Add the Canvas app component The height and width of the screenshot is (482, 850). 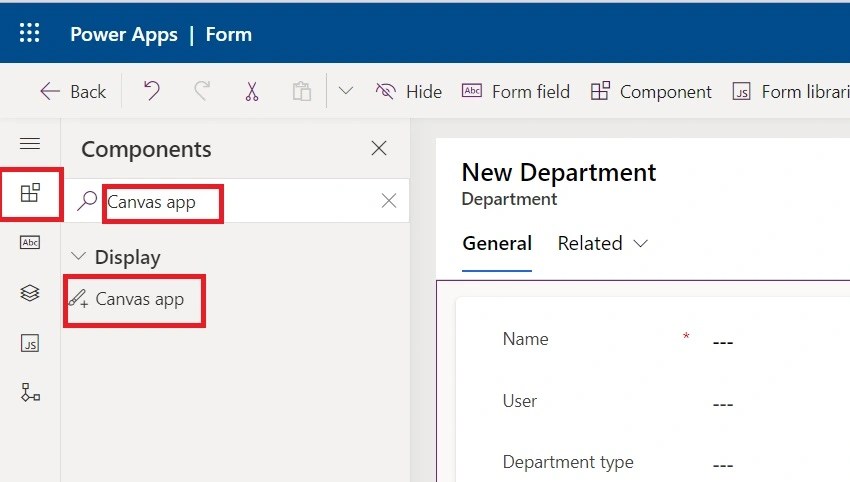click(139, 298)
